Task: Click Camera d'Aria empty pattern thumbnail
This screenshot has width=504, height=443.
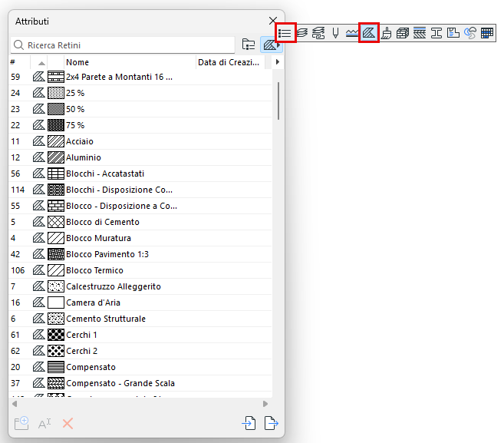Action: tap(56, 302)
